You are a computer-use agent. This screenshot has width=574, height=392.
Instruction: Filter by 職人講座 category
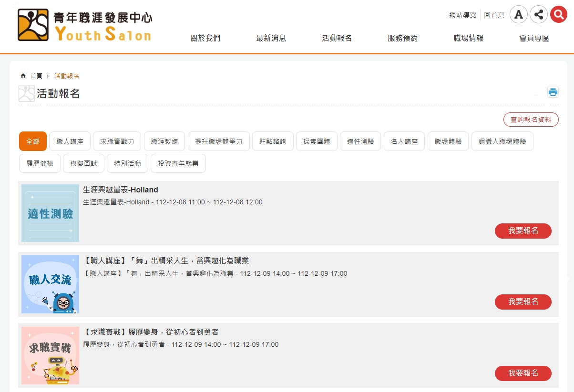[x=70, y=141]
